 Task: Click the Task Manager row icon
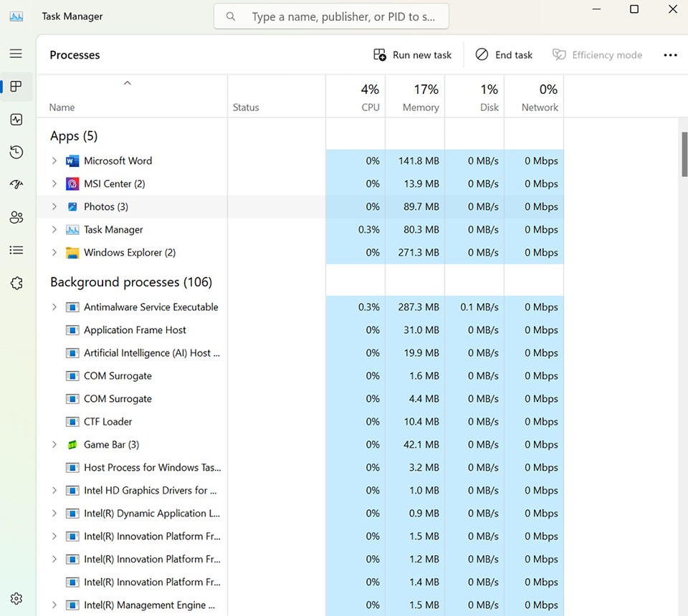point(72,230)
